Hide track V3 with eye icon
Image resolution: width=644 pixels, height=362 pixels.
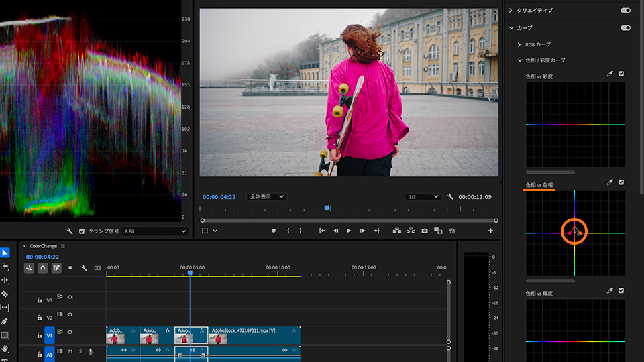(x=70, y=297)
